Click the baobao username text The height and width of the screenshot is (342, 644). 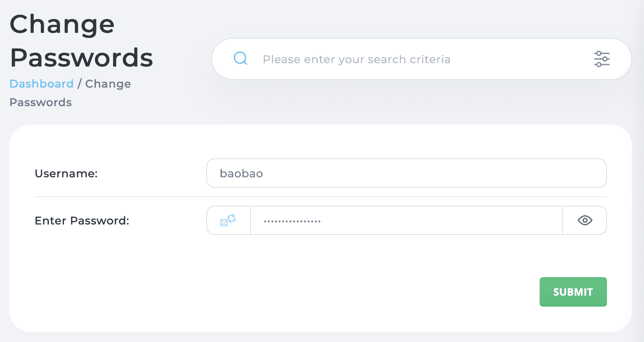[x=241, y=174]
